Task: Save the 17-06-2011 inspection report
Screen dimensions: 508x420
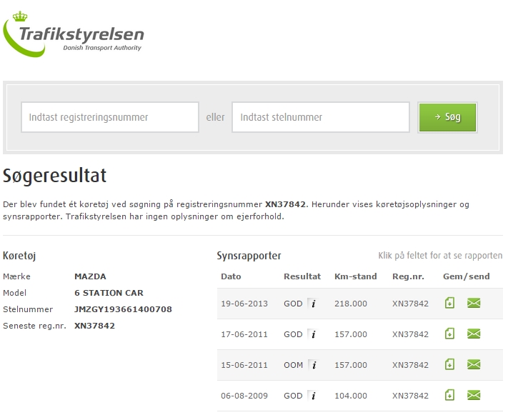Action: pos(449,334)
